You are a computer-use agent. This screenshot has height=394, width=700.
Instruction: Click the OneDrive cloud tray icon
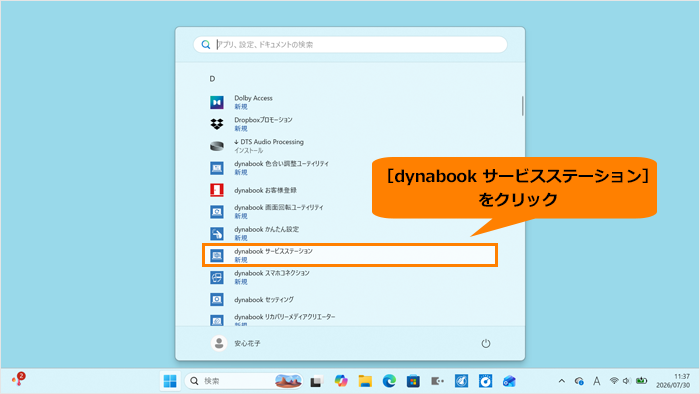pyautogui.click(x=579, y=381)
